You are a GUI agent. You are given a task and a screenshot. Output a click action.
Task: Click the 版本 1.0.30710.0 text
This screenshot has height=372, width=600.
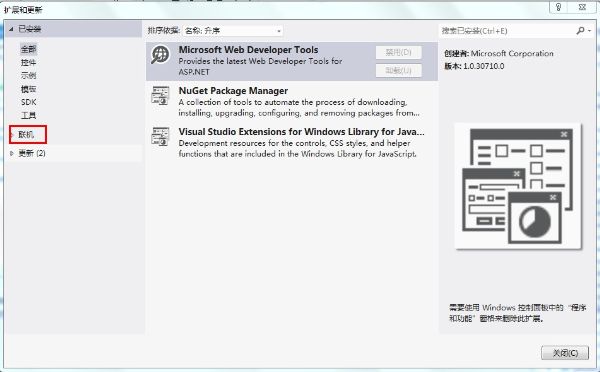pyautogui.click(x=474, y=66)
